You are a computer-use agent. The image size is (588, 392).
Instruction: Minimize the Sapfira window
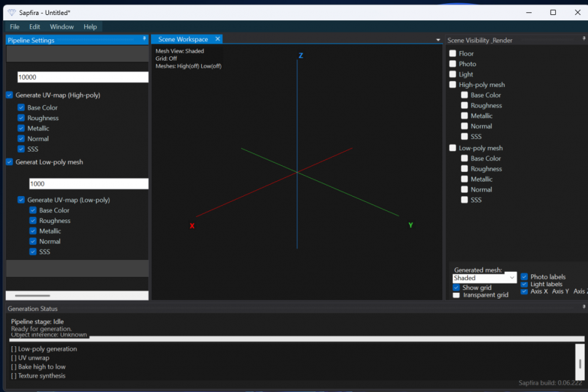point(529,12)
